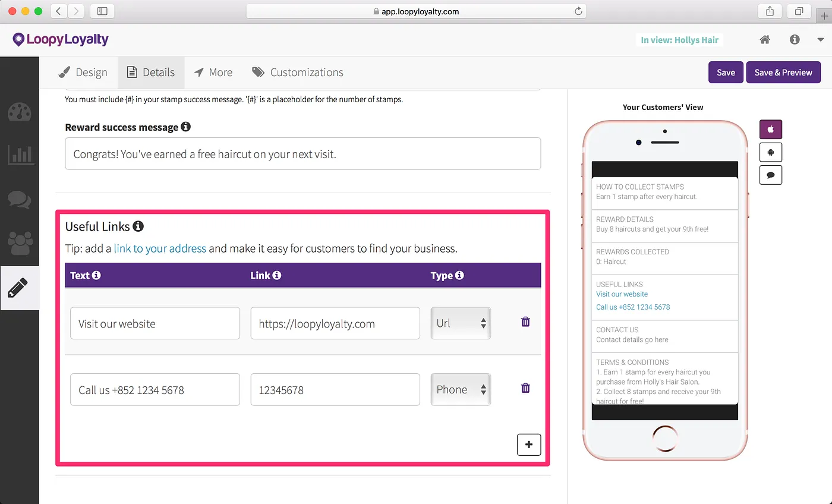Switch to the Design tab

coord(83,73)
